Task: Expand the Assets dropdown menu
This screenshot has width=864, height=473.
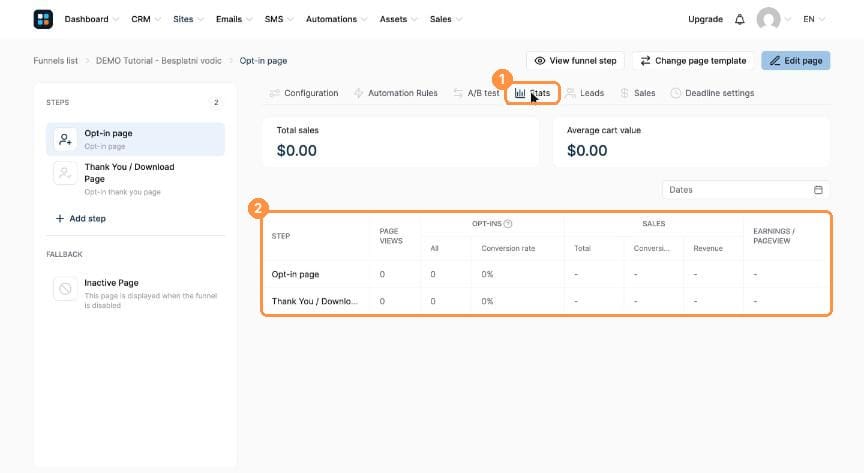Action: [398, 19]
